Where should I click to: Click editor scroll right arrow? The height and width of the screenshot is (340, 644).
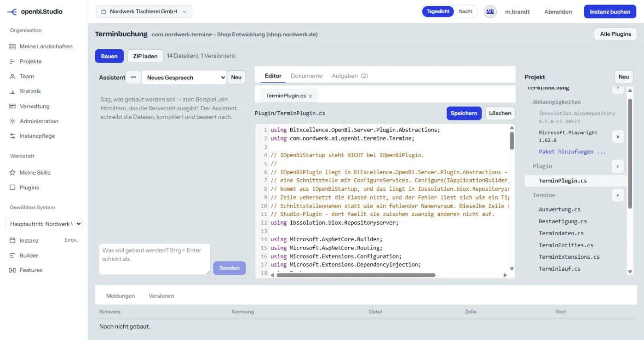(505, 275)
